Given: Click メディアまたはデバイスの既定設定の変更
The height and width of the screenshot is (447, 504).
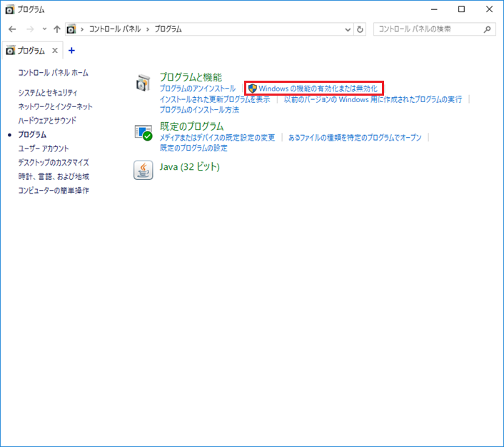Looking at the screenshot, I should 217,138.
